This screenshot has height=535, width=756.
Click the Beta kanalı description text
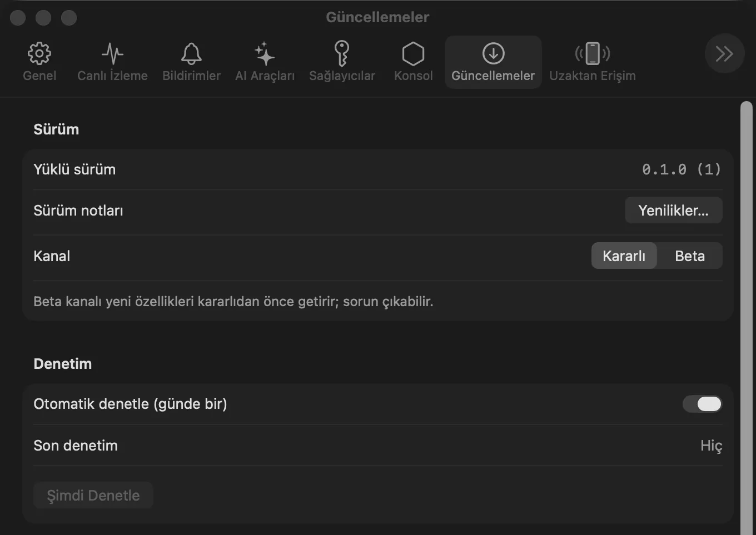tap(233, 302)
